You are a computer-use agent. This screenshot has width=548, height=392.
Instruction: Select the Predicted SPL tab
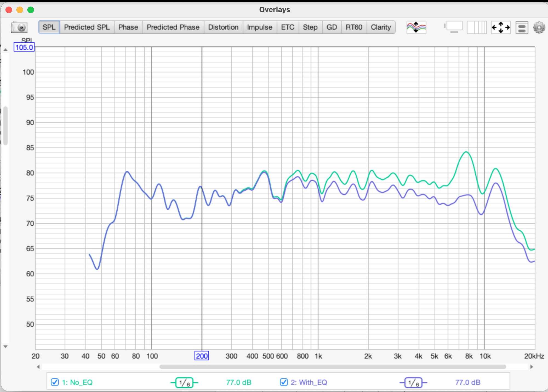point(87,27)
